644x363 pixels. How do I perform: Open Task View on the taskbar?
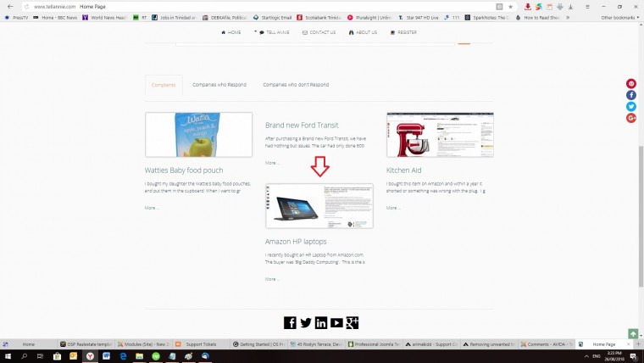tap(40, 356)
